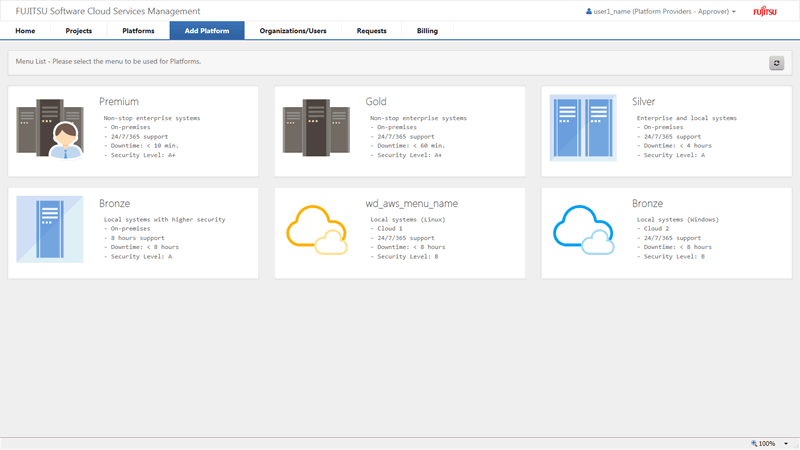The image size is (800, 450).
Task: Go to the Home tab
Action: (25, 31)
